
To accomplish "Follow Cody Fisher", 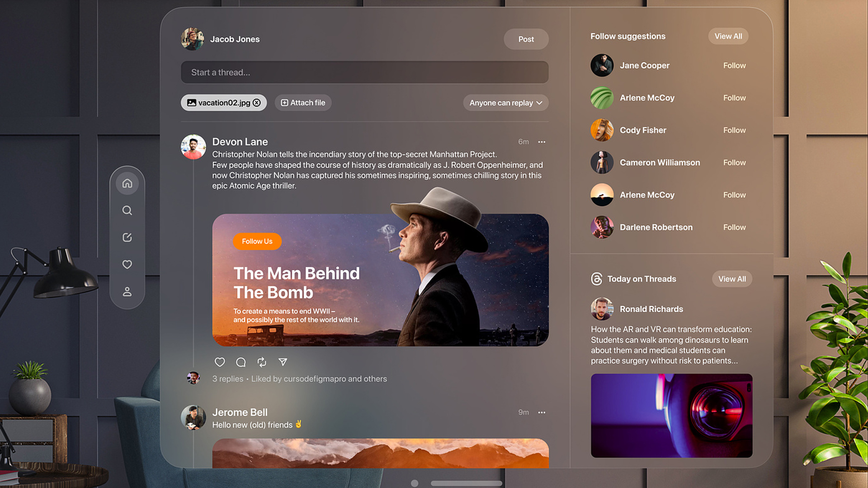I will (734, 130).
